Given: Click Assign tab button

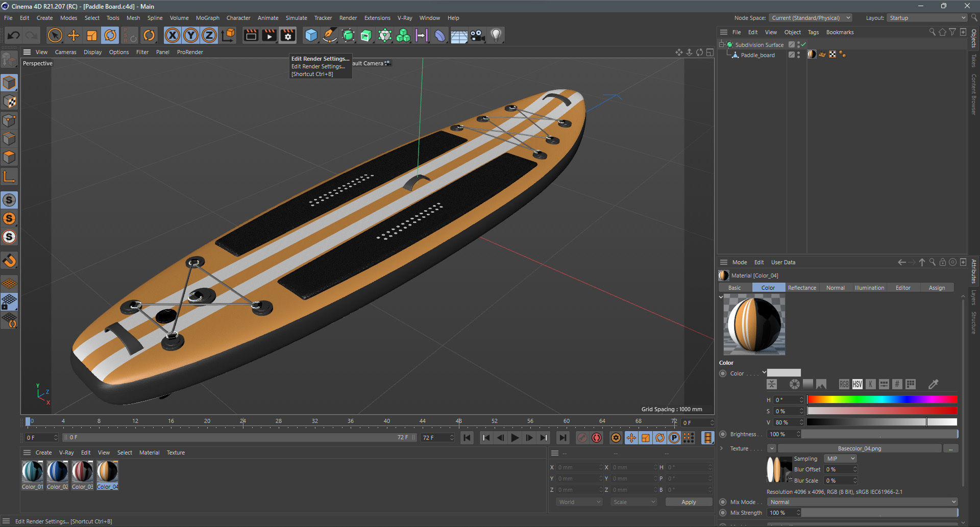Looking at the screenshot, I should [937, 288].
